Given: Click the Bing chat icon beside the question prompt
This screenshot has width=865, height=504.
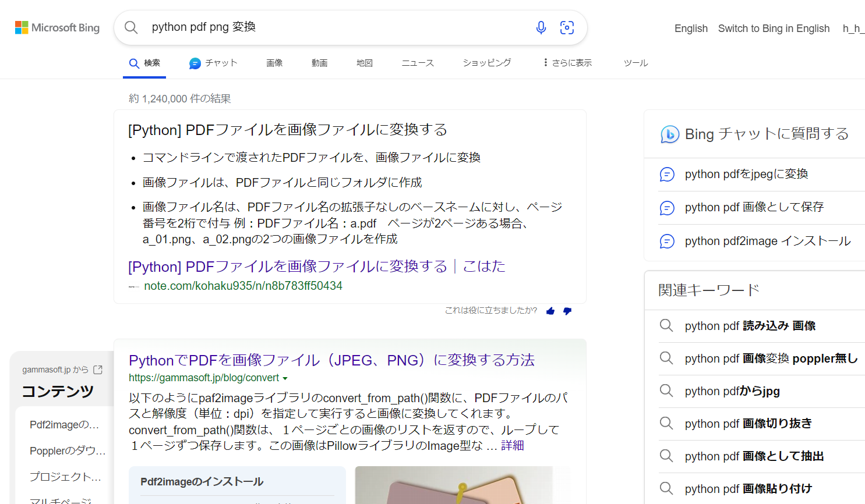Looking at the screenshot, I should [x=670, y=134].
